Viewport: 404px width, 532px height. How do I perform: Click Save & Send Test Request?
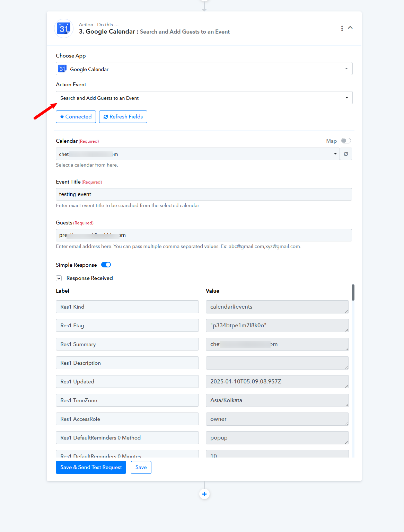(91, 467)
